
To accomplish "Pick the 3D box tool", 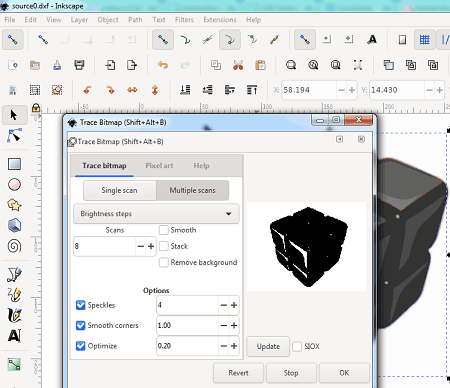I will click(14, 225).
